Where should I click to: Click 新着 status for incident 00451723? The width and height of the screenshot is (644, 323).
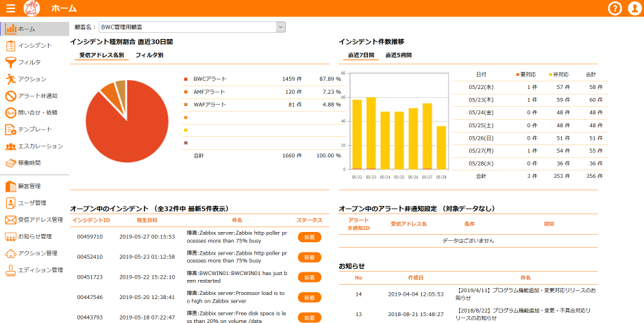(309, 277)
